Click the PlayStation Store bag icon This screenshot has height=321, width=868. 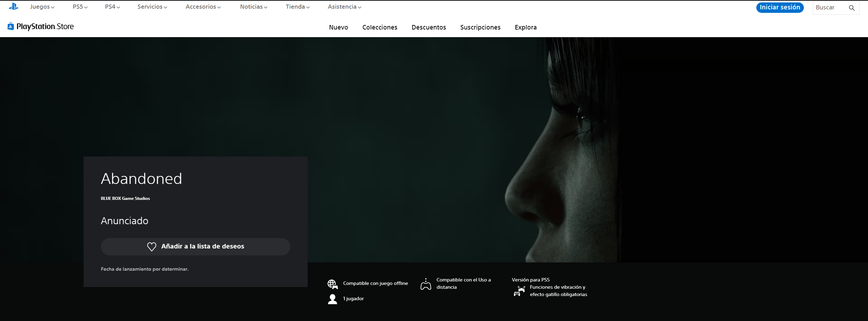pos(11,26)
